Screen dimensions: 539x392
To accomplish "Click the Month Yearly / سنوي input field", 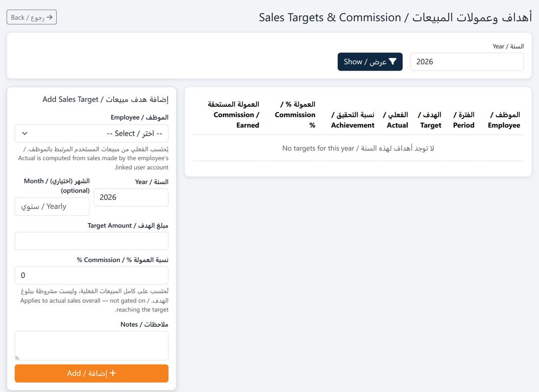I will click(x=52, y=206).
